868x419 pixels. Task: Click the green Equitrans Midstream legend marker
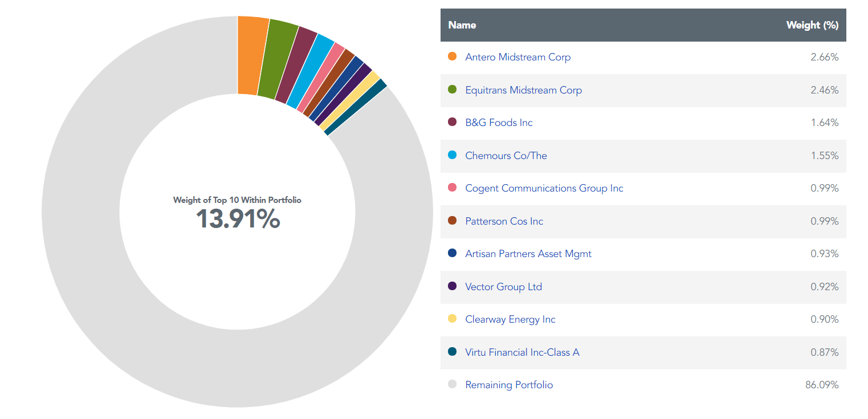click(453, 90)
